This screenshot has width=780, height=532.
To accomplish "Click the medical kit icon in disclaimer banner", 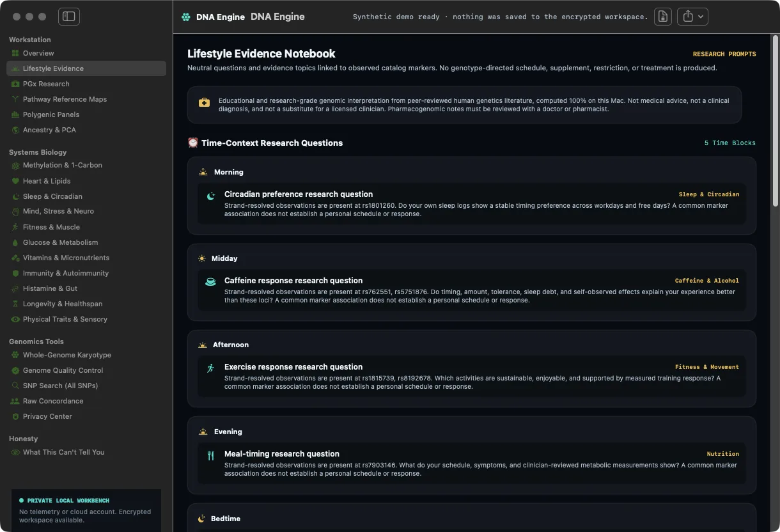I will point(204,102).
